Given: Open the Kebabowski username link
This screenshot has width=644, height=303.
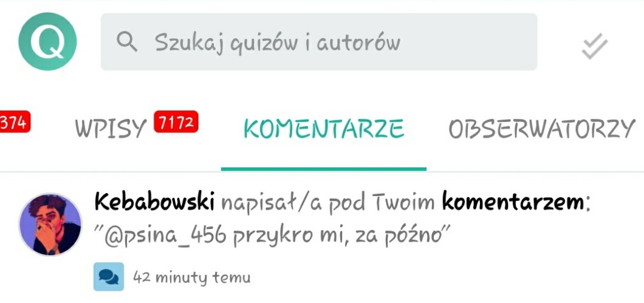Looking at the screenshot, I should (154, 202).
